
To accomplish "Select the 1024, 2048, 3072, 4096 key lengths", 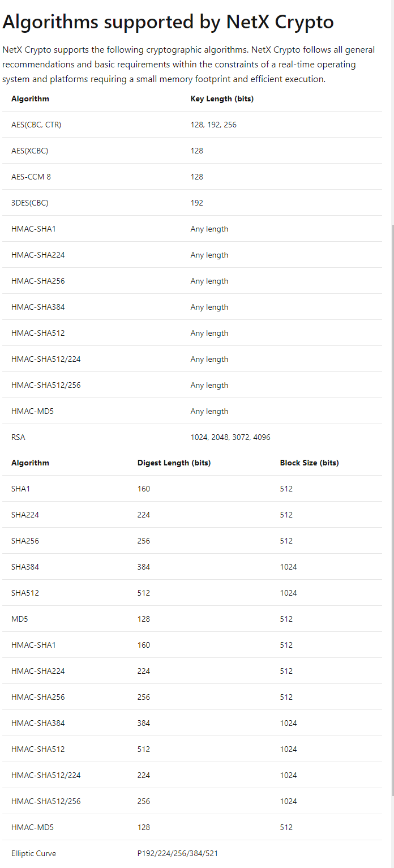I will [234, 437].
